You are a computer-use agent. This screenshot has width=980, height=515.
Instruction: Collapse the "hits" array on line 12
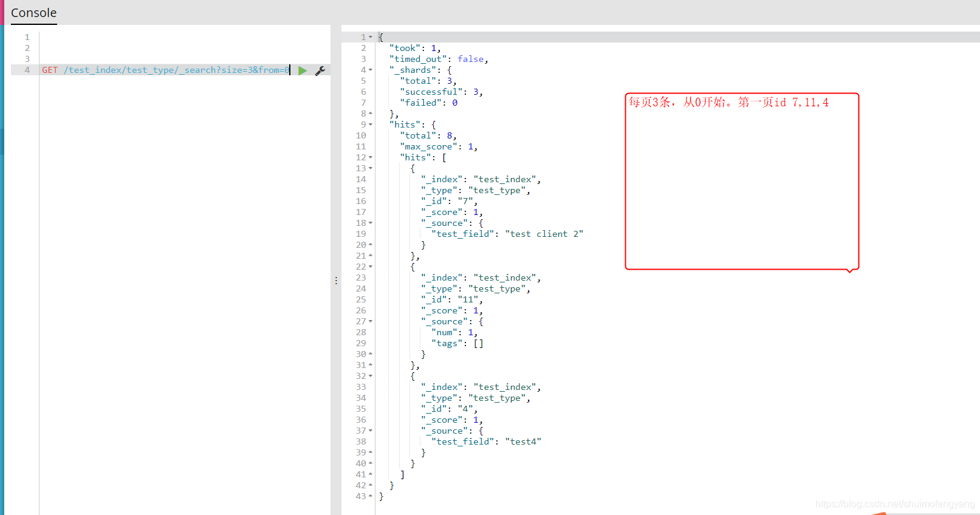coord(371,157)
